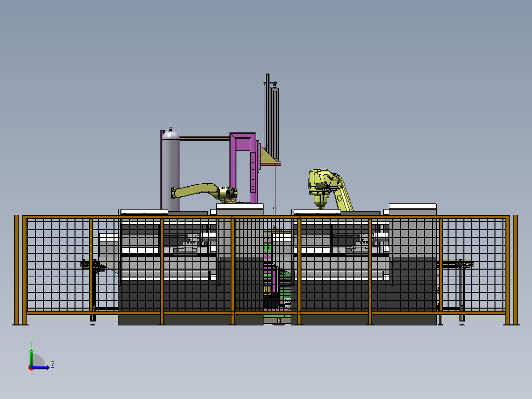Click the blue Z axis of the triad
Screen dimensions: 532x399
point(41,367)
